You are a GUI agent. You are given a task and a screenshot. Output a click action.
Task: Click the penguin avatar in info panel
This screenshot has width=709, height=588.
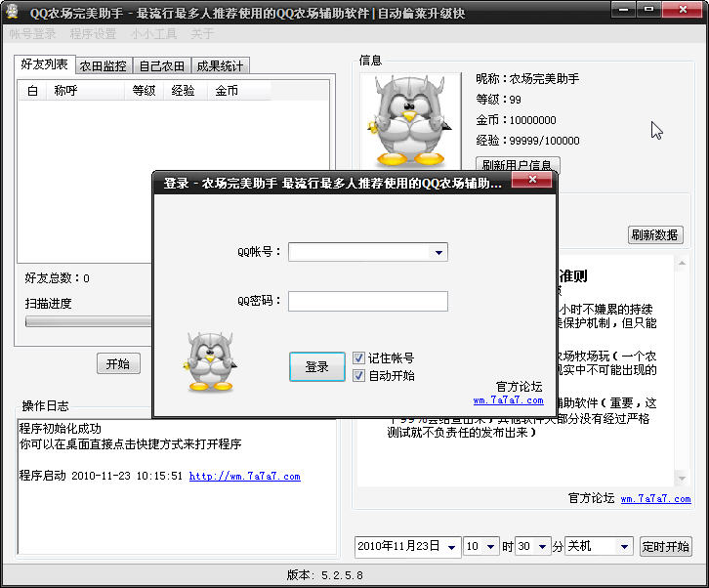[x=410, y=121]
